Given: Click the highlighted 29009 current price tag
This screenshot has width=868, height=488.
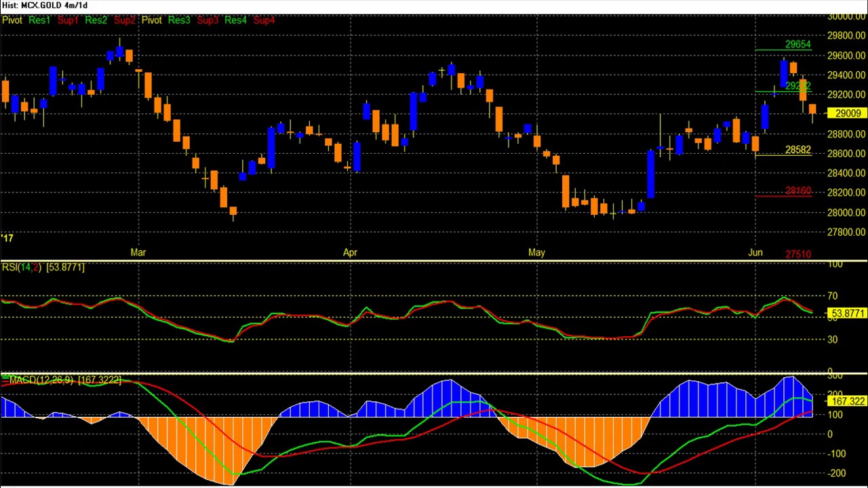Looking at the screenshot, I should pos(847,114).
